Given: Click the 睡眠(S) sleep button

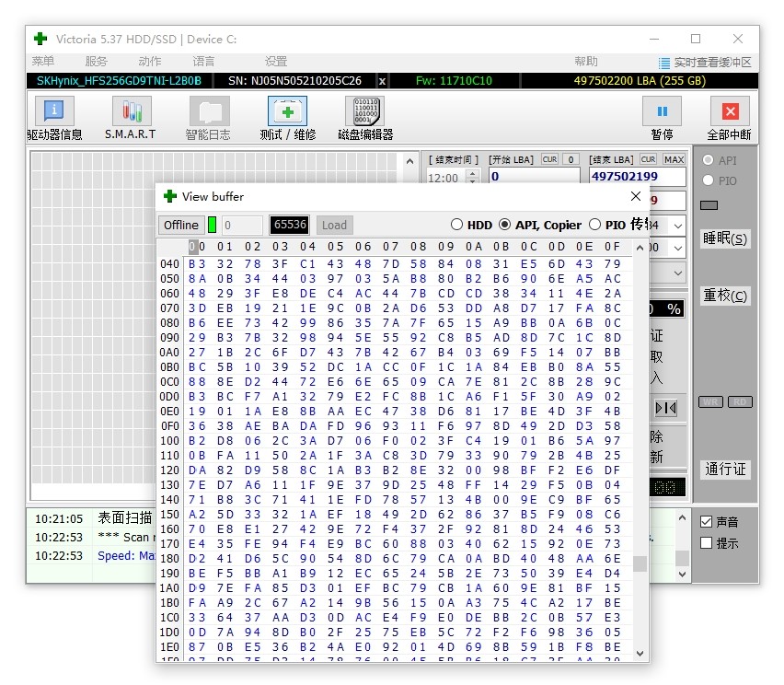Looking at the screenshot, I should point(725,238).
